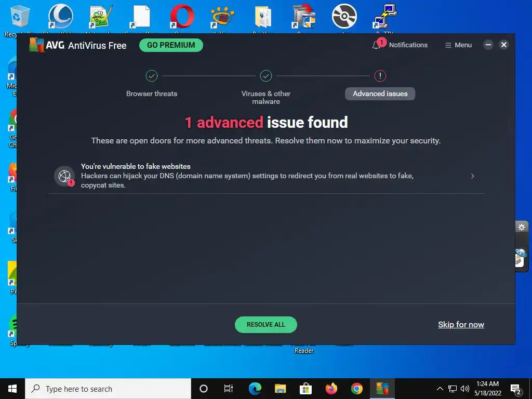Select the documents folder desktop icon
532x399 pixels.
point(263,18)
